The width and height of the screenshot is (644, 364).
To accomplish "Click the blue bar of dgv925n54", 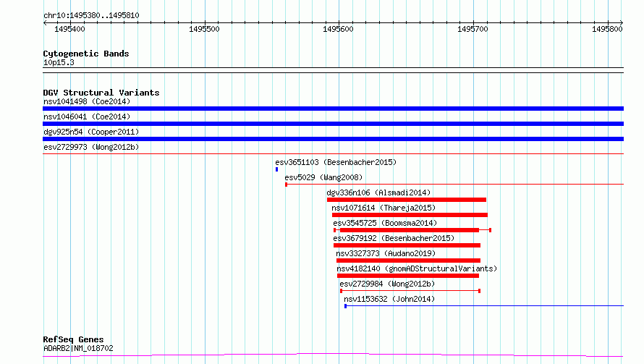I will coord(333,139).
